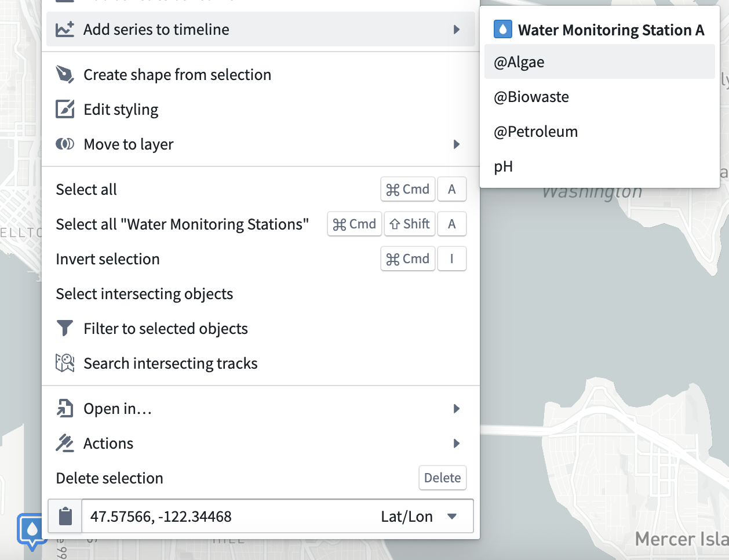Click the Edit styling pencil icon
Screen dimensions: 729x560
[66, 109]
